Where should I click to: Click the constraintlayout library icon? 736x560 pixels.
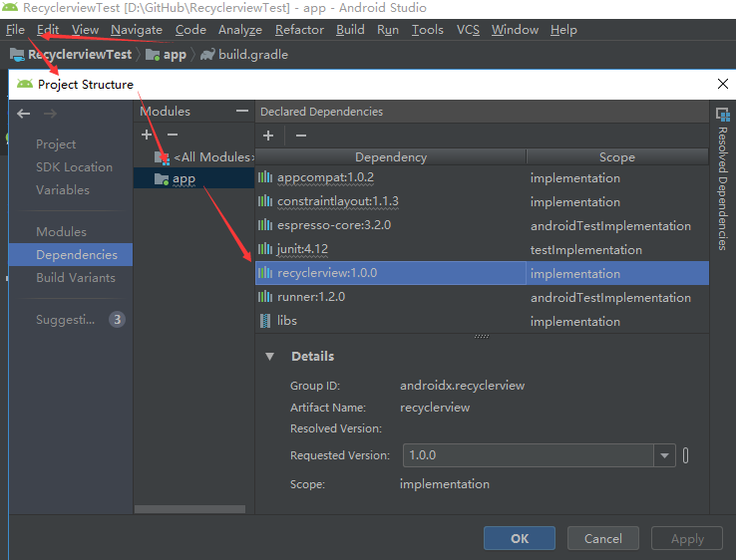265,201
